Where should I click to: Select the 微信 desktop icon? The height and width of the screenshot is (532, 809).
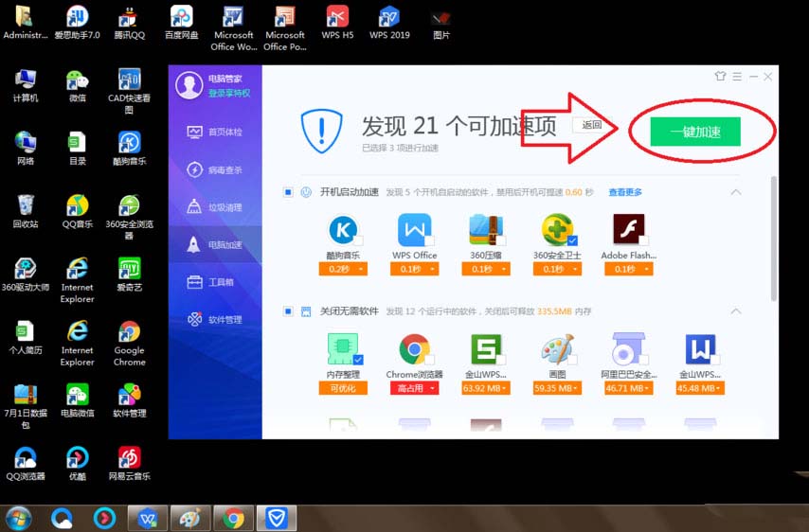pos(78,86)
